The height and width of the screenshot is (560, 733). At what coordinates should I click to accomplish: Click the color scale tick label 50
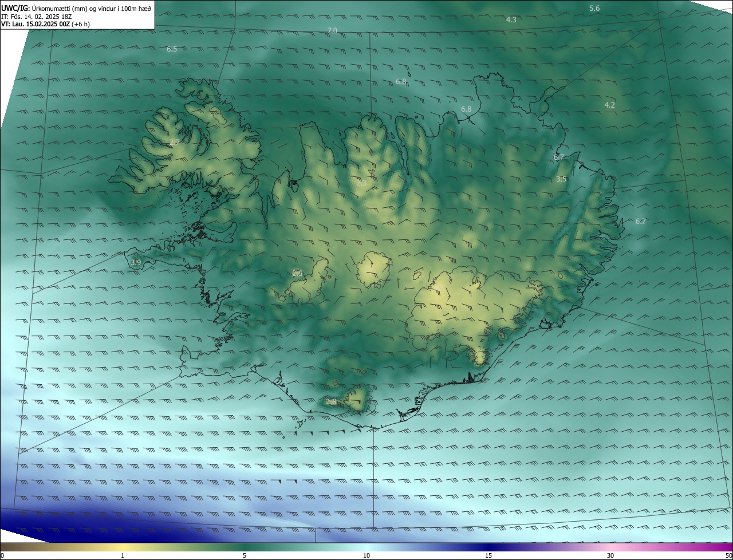click(x=728, y=555)
